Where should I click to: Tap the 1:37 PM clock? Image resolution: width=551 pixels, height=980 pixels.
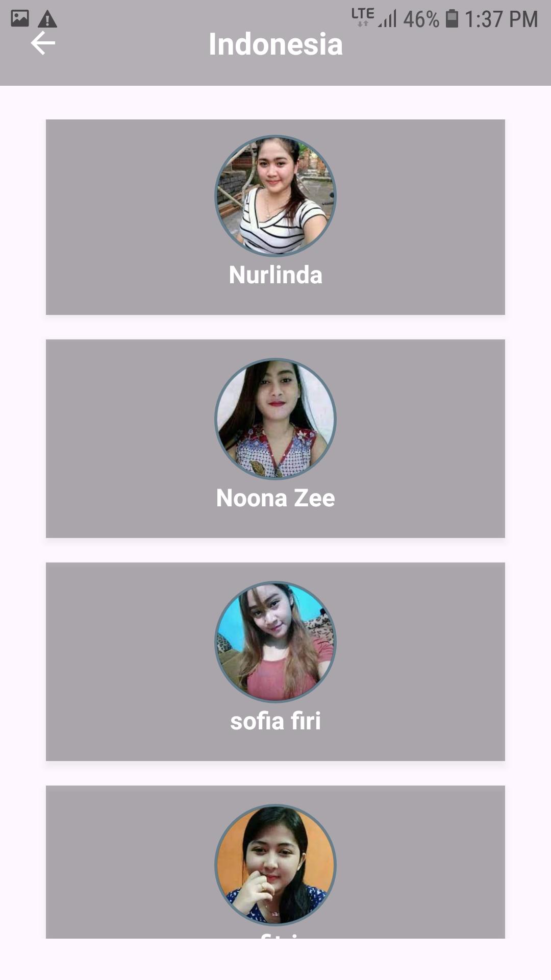click(501, 19)
